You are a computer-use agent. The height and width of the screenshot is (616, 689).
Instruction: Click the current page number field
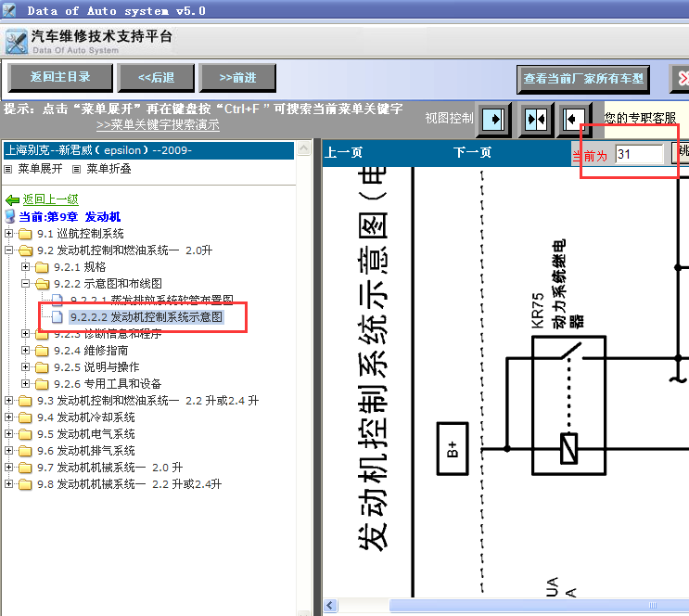point(639,154)
